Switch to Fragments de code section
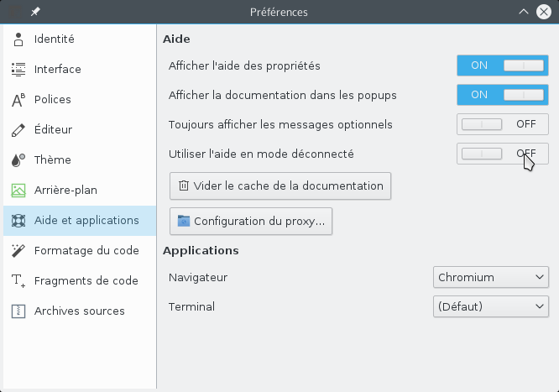 [x=80, y=280]
